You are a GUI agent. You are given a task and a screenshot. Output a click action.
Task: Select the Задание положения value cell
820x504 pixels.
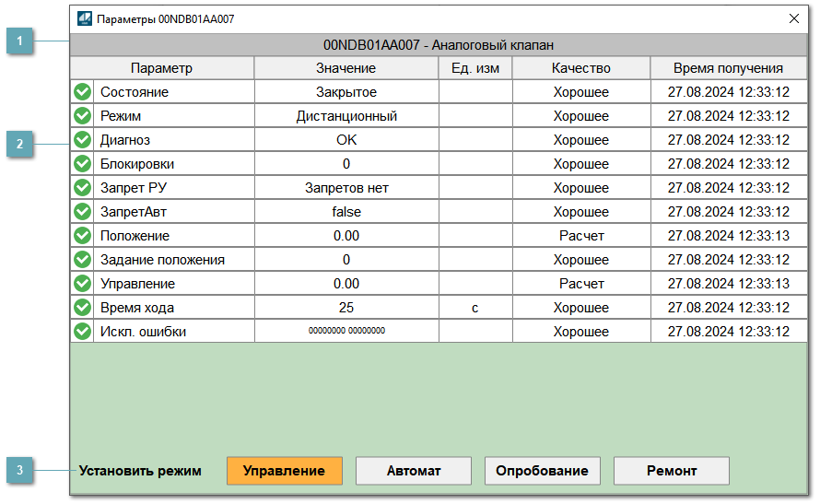click(346, 260)
